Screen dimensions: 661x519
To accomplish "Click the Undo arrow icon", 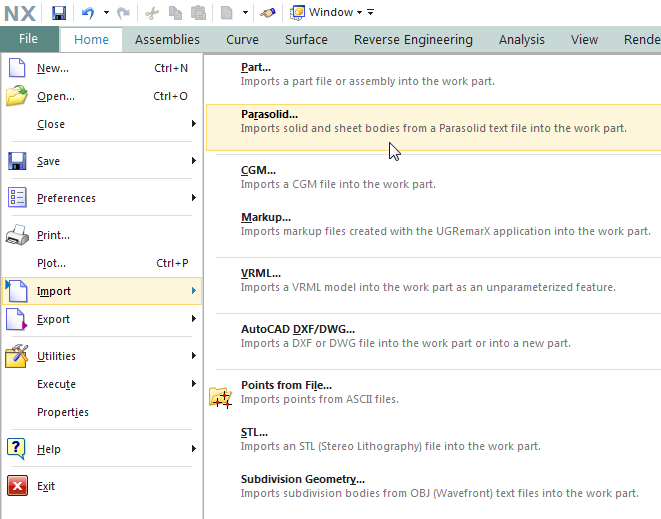I will (x=88, y=13).
